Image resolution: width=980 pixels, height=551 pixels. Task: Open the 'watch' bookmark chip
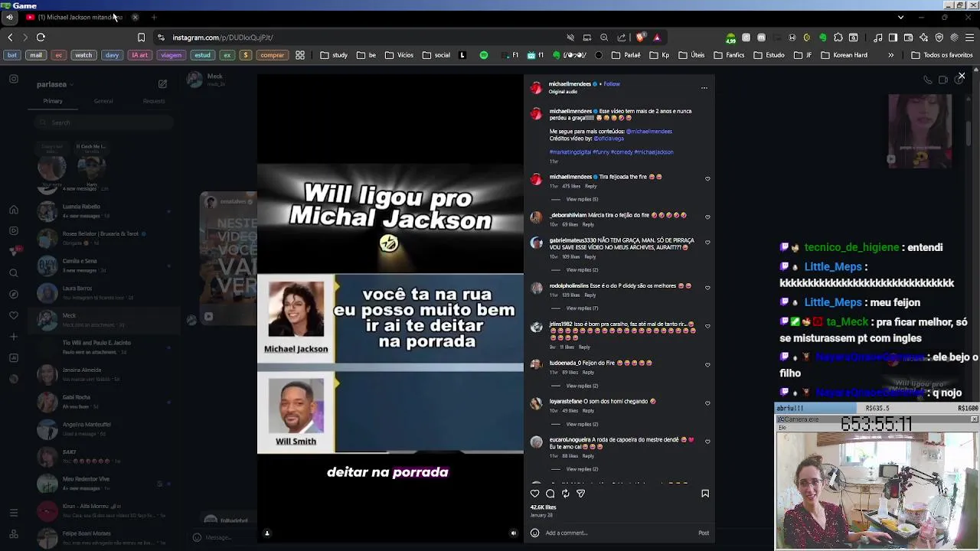point(83,55)
